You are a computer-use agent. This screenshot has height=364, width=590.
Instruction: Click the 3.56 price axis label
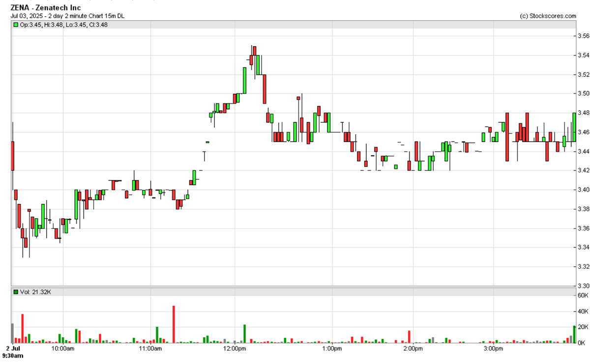(583, 36)
